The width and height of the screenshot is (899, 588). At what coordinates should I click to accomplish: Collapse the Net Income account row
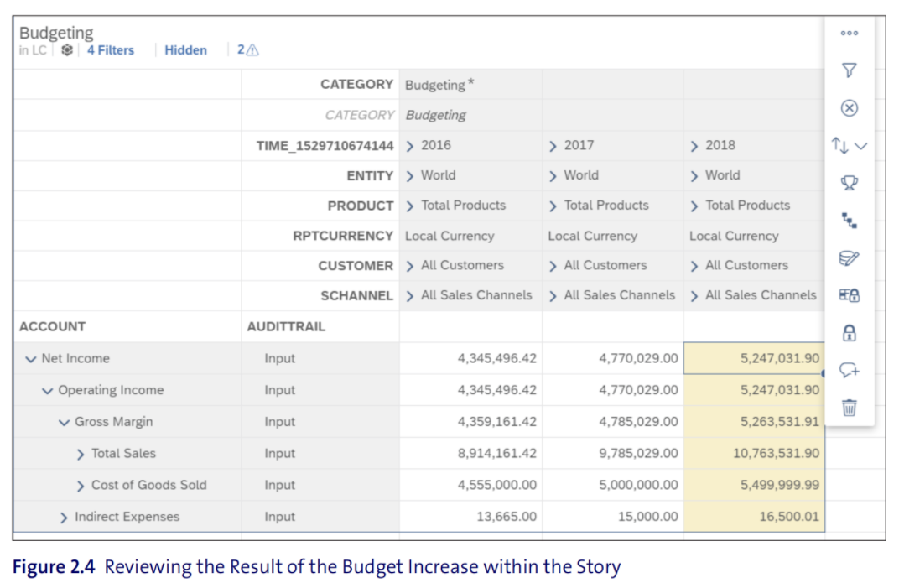(31, 359)
